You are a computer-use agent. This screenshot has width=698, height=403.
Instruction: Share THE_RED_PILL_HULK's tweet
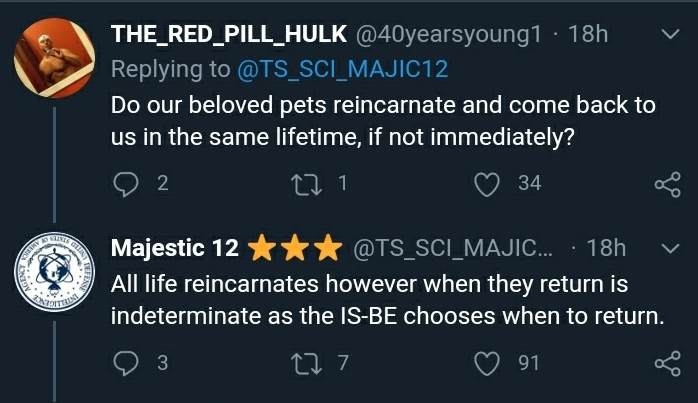coord(666,184)
